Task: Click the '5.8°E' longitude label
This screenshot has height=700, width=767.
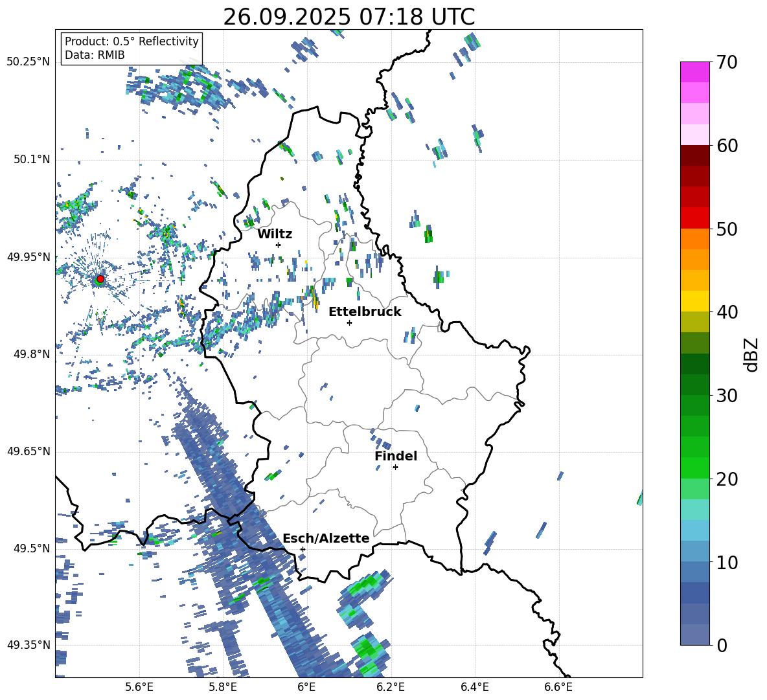Action: tap(223, 687)
